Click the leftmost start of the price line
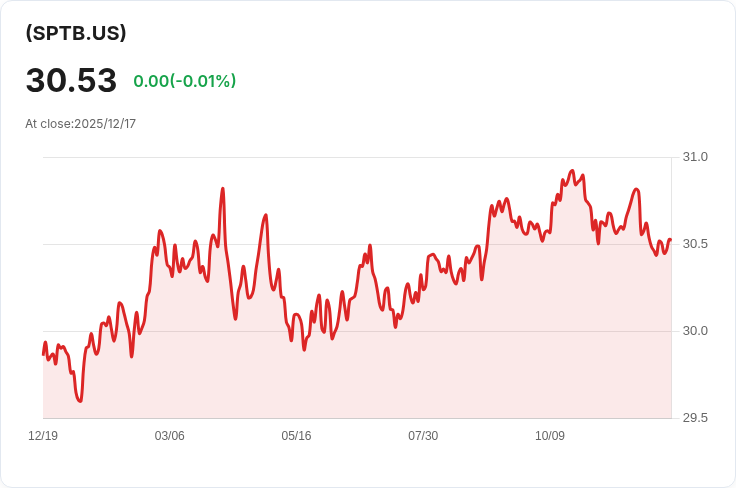Screen dimensions: 736x488 44,354
